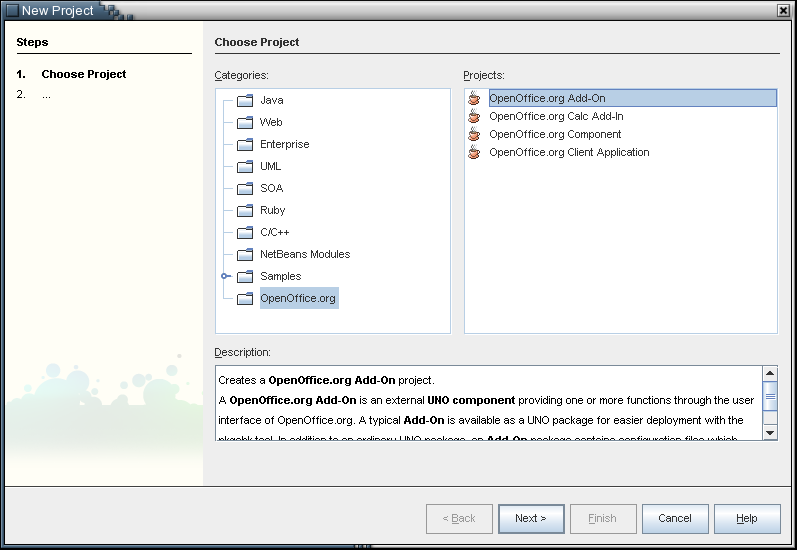
Task: Click the SOA category folder icon
Action: (245, 188)
